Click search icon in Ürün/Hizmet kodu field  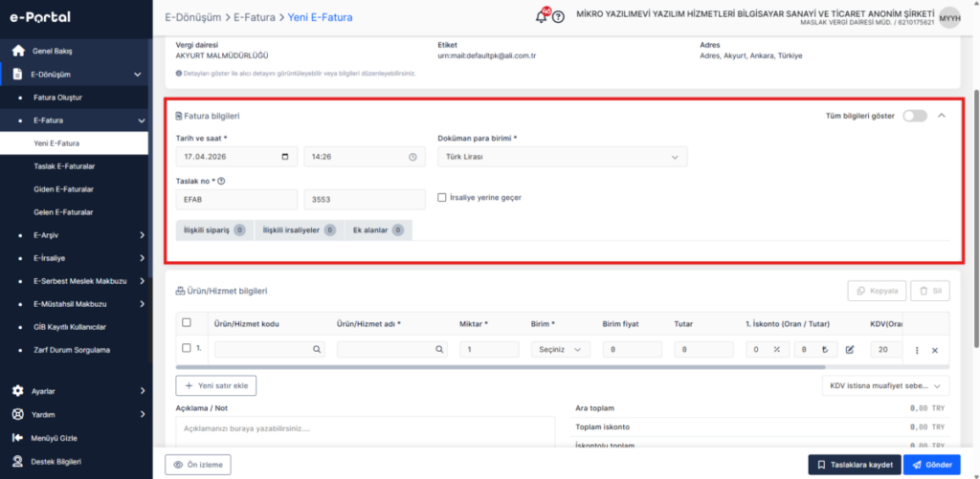tap(317, 350)
